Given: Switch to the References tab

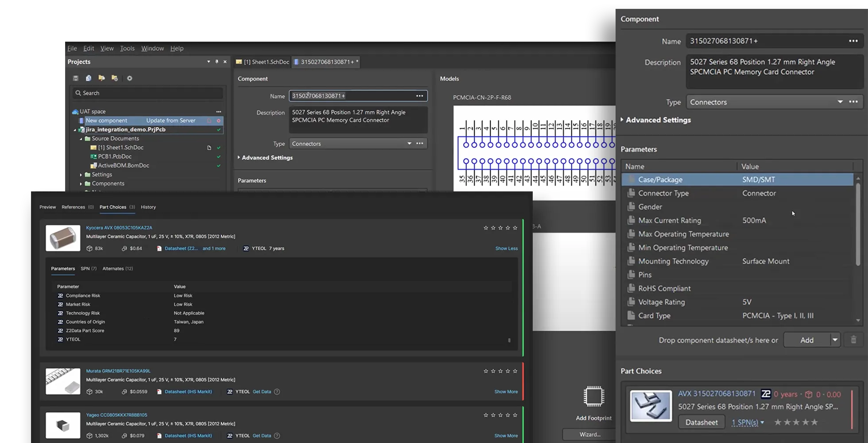Looking at the screenshot, I should click(77, 207).
